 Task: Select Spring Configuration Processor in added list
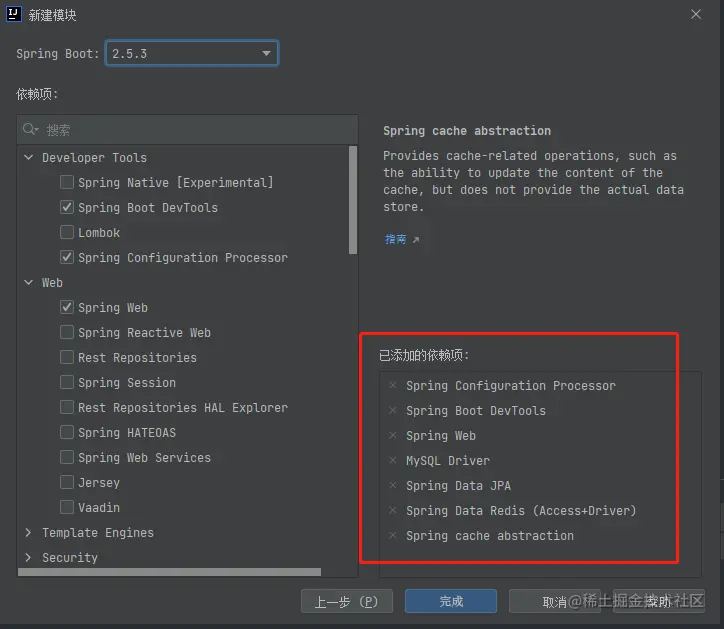pos(511,386)
